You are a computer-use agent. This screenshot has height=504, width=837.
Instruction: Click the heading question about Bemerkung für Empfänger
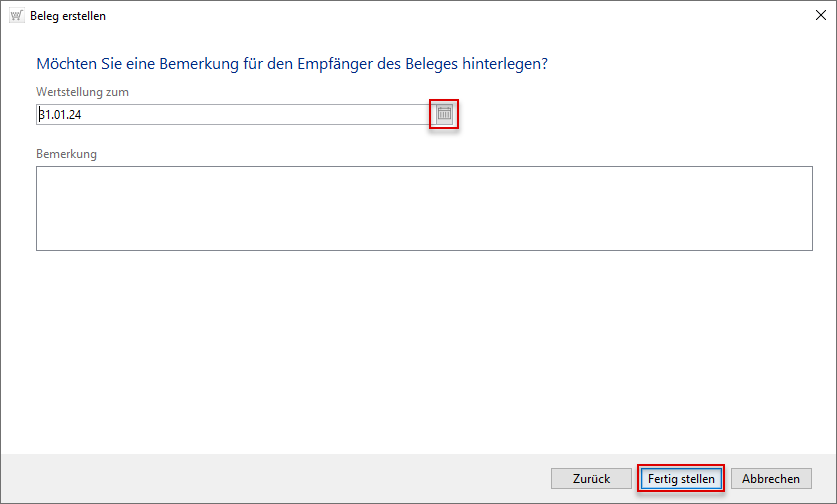pyautogui.click(x=292, y=64)
